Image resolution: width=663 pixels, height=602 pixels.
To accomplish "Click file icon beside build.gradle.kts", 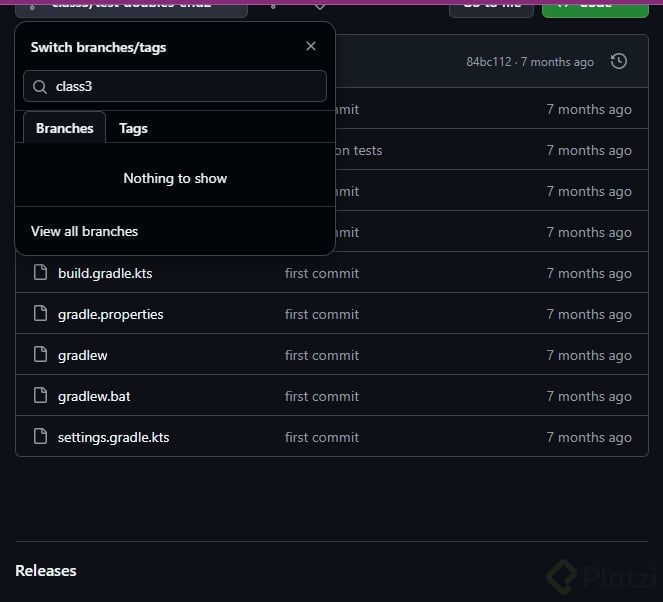I will 40,273.
